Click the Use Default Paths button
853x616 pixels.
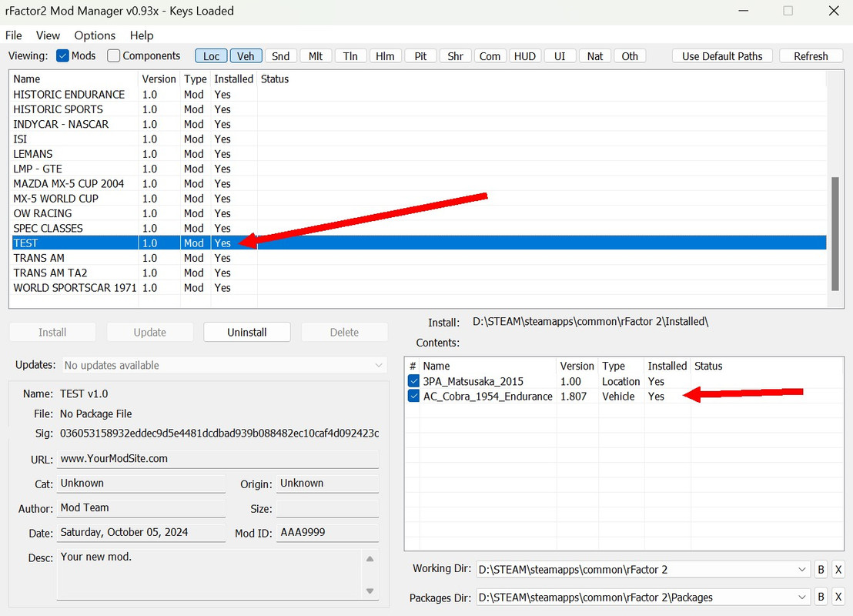coord(722,56)
